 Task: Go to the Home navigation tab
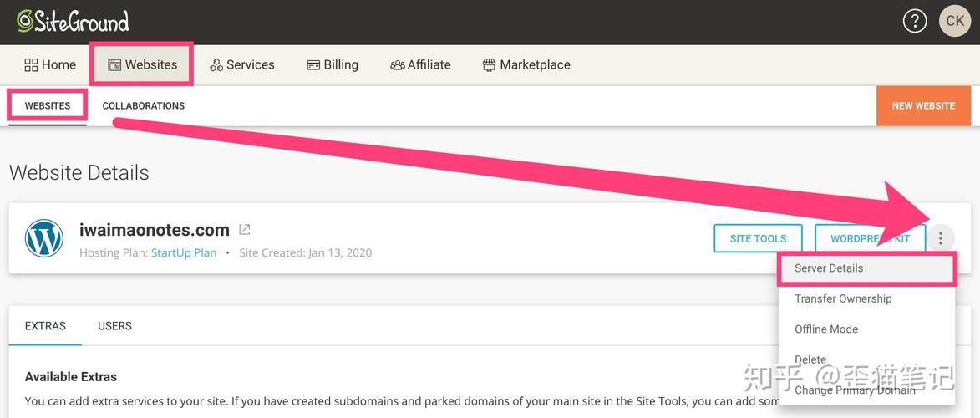pyautogui.click(x=50, y=64)
